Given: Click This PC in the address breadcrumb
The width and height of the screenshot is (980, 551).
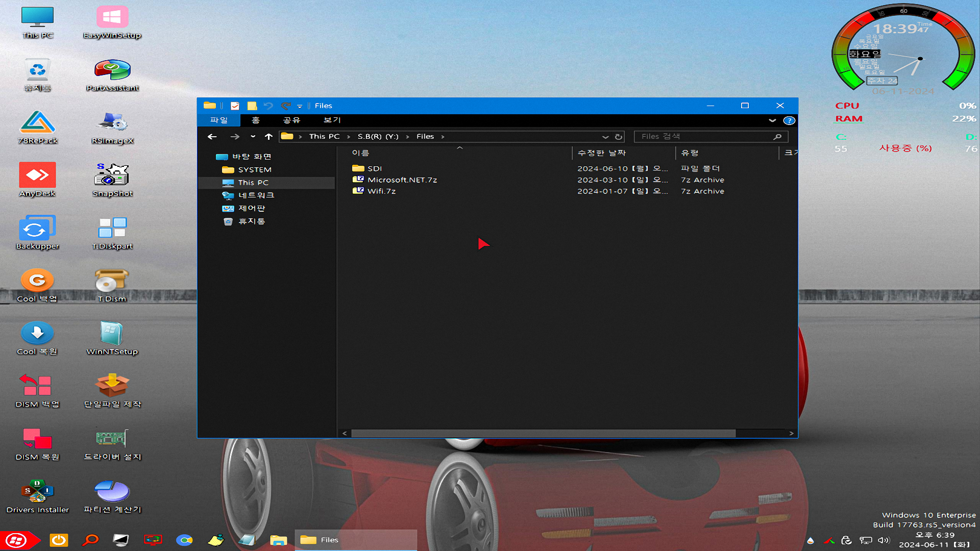Looking at the screenshot, I should (324, 136).
